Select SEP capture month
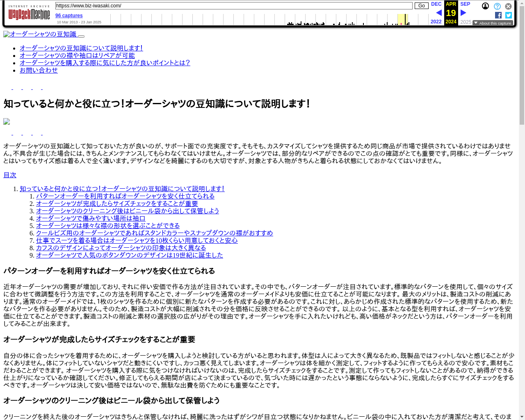525x420 pixels. pos(465,4)
